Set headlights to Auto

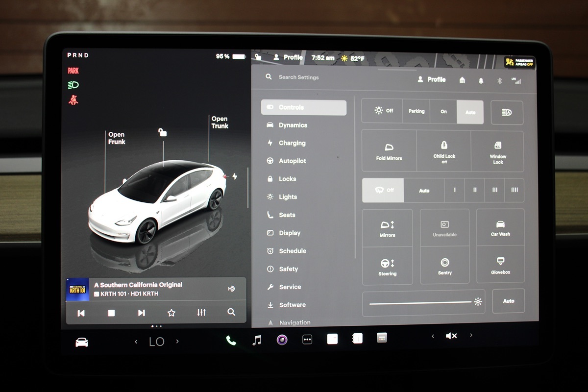coord(470,112)
